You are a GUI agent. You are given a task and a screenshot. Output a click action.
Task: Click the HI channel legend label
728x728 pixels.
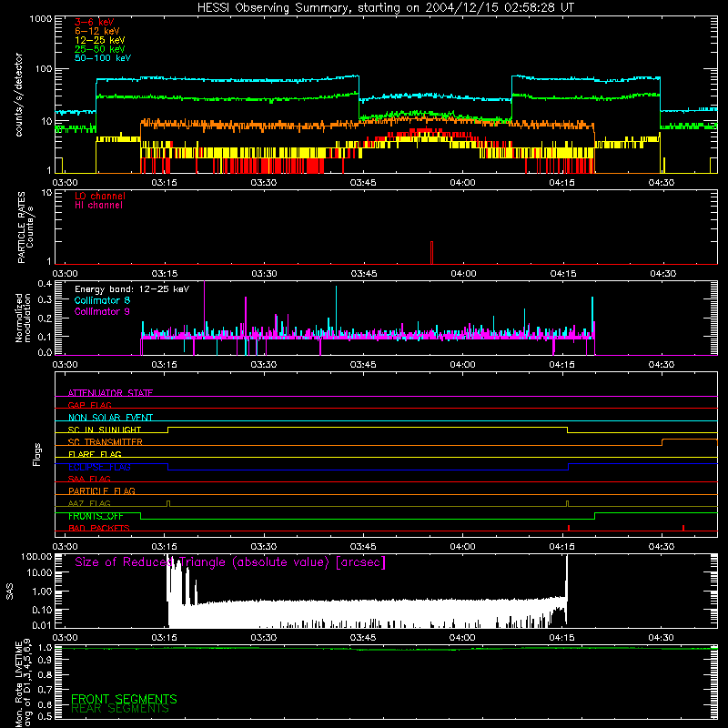coord(98,206)
